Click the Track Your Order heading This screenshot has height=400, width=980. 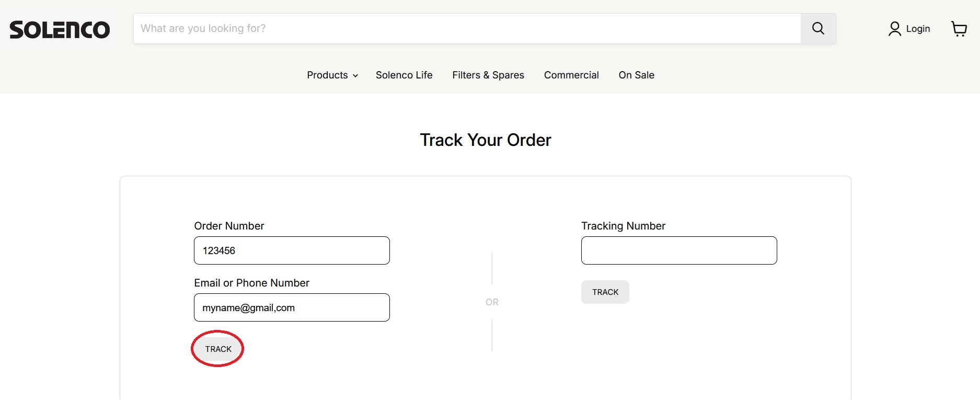[486, 140]
